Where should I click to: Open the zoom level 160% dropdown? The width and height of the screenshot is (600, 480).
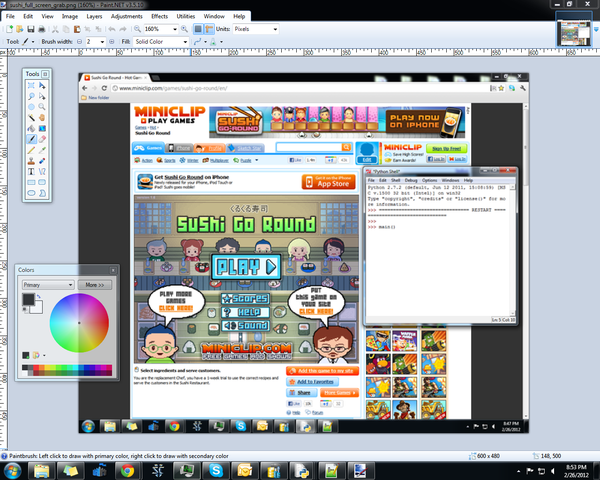pos(175,29)
